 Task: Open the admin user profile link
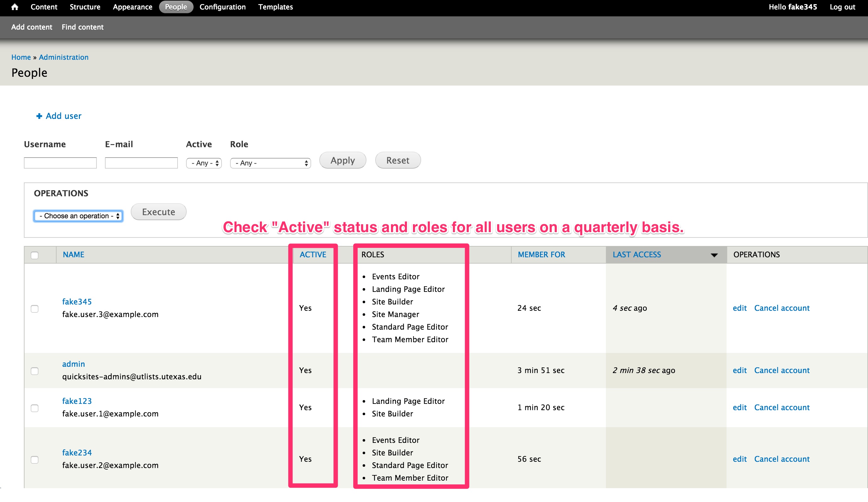[x=73, y=364]
